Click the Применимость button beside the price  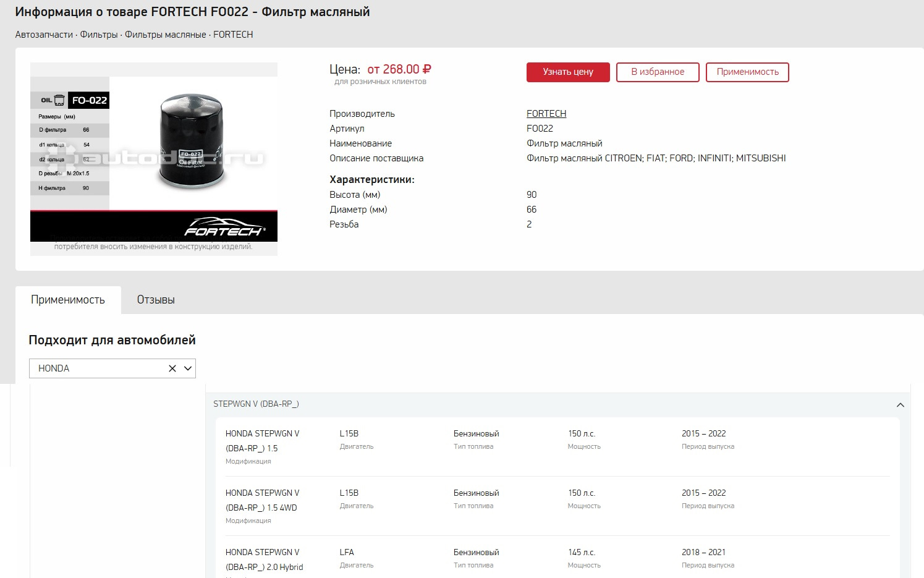[747, 72]
